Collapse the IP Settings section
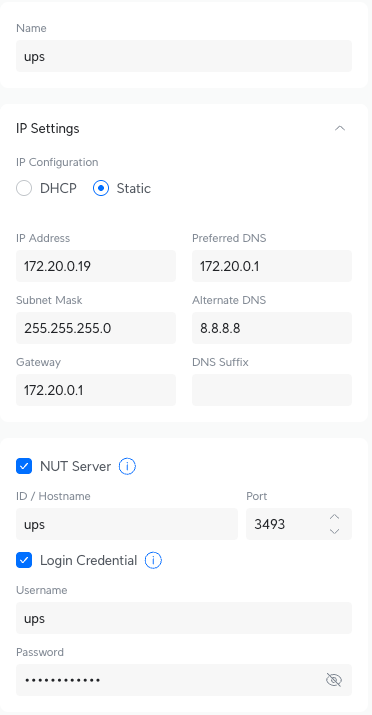This screenshot has width=372, height=715. pyautogui.click(x=340, y=129)
